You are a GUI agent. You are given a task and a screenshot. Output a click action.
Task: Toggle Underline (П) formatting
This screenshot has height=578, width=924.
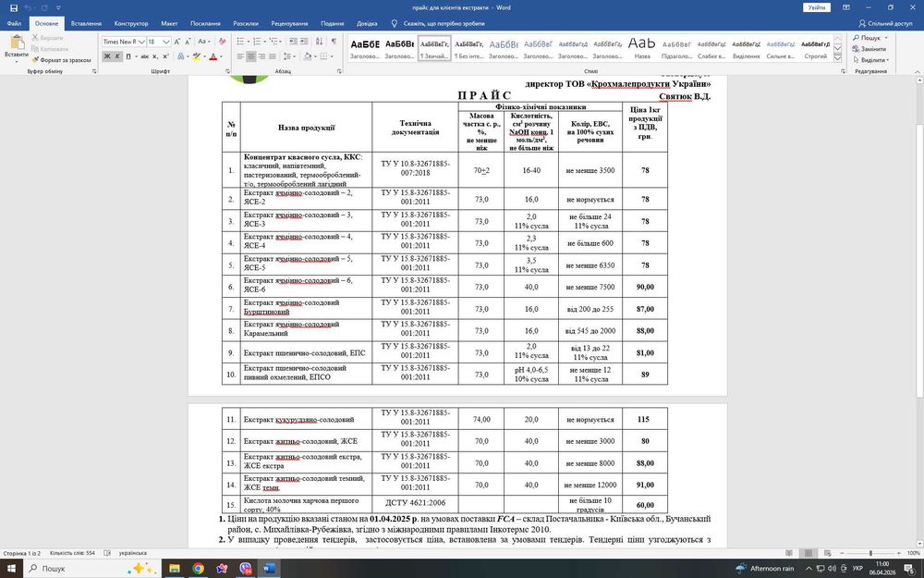click(x=128, y=56)
